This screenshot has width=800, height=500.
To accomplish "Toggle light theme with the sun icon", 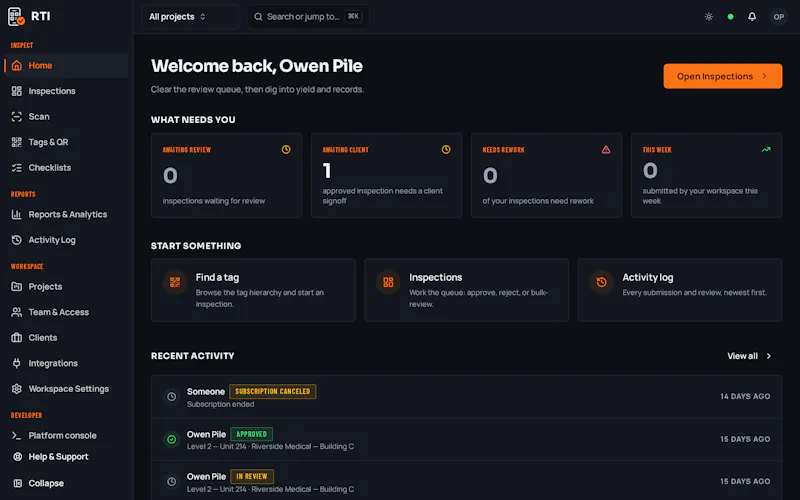I will (x=709, y=17).
